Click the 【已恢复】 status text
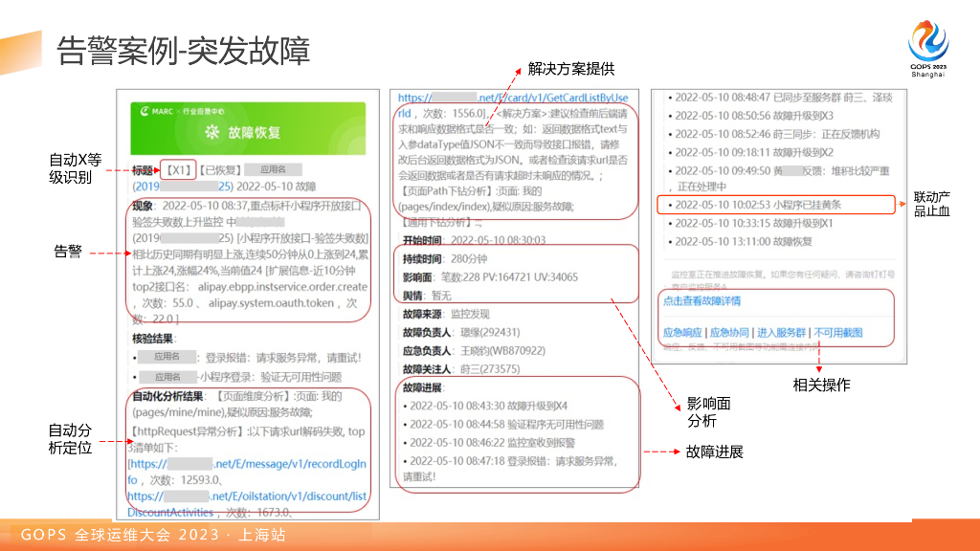980x551 pixels. point(220,170)
